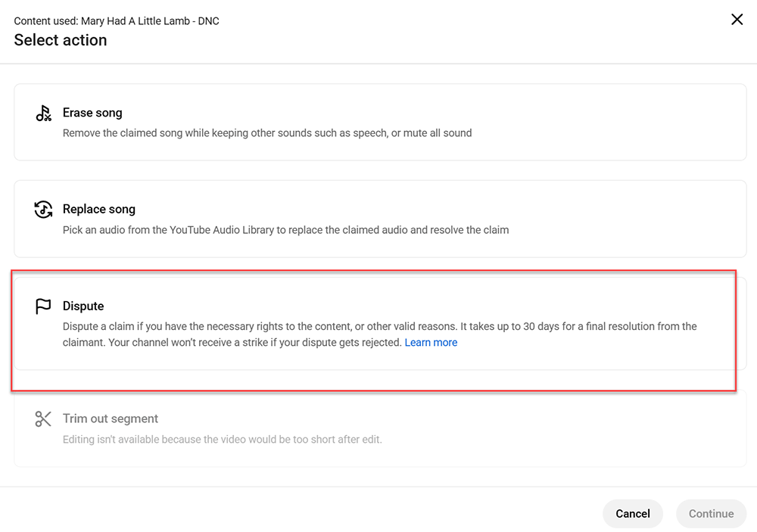Click the 'Pick an audio from the YouTube Audio Library' text

pyautogui.click(x=286, y=230)
